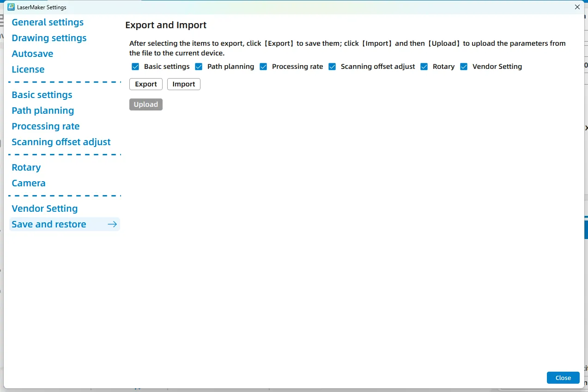Uncheck the Basic settings checkbox

click(x=135, y=67)
